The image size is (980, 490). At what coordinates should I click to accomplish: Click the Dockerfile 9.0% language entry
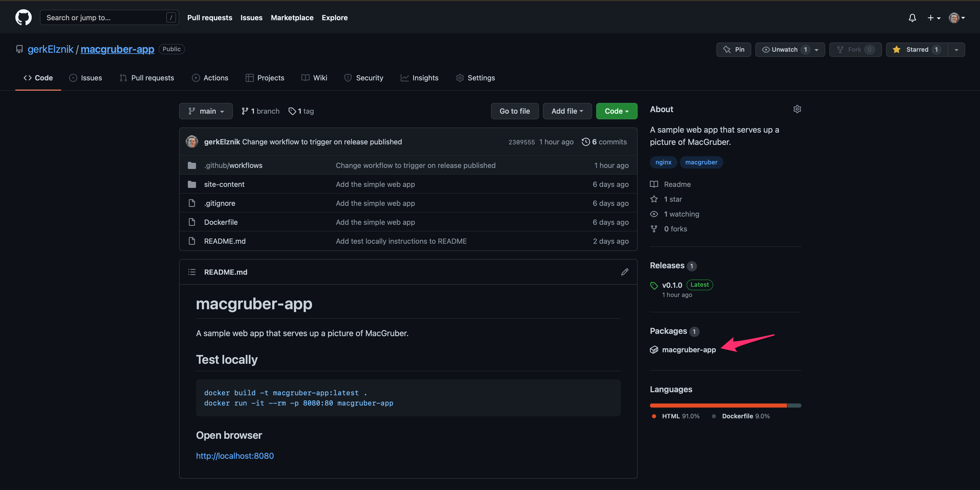(741, 416)
